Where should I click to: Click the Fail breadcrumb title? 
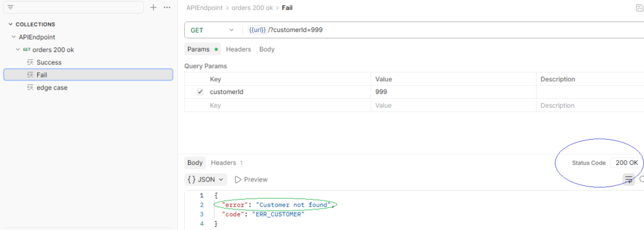coord(287,8)
